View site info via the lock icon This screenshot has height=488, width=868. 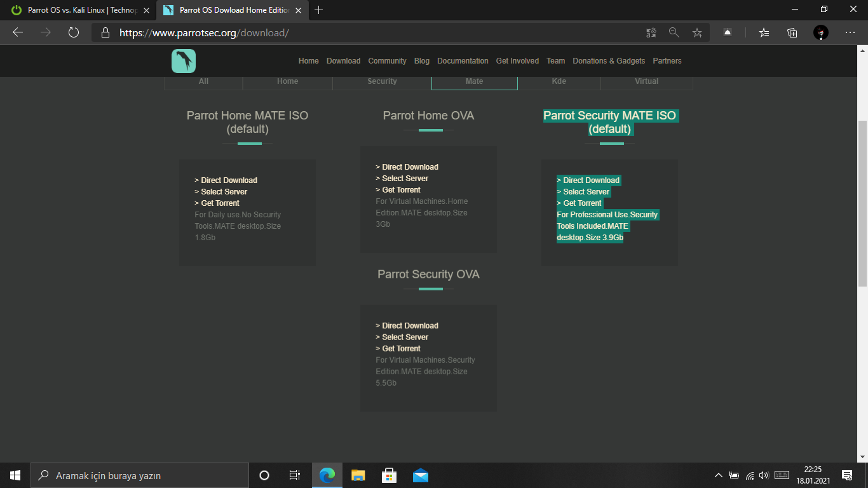[105, 32]
